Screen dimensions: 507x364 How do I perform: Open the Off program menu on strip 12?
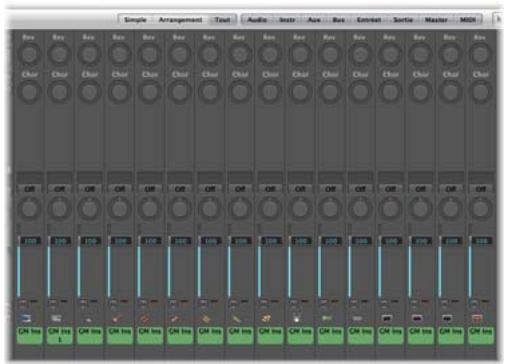click(360, 189)
